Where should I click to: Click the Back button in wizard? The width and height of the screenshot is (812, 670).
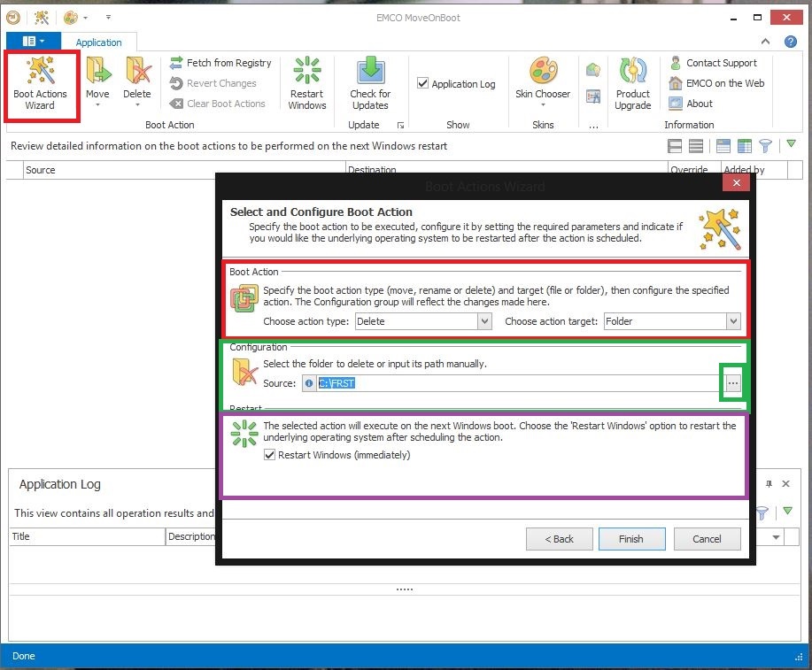[x=560, y=539]
